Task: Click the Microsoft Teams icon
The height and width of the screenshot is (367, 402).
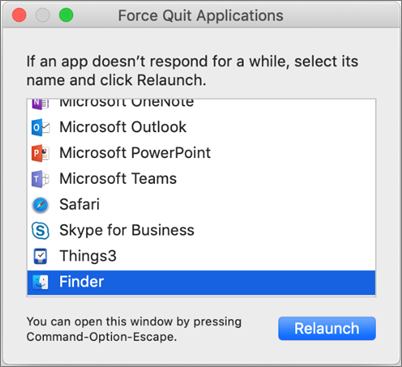Action: click(40, 179)
